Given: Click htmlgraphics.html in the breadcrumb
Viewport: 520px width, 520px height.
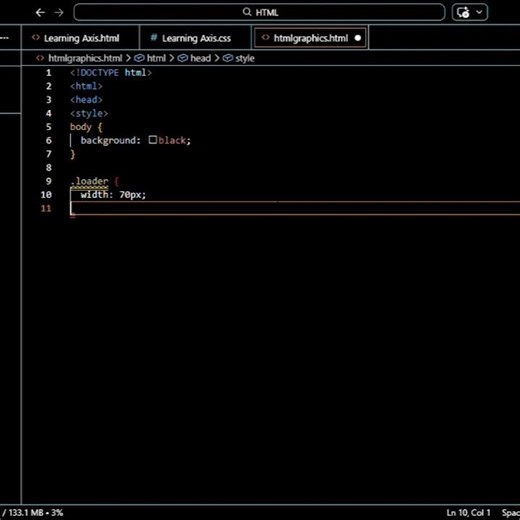Looking at the screenshot, I should tap(85, 58).
